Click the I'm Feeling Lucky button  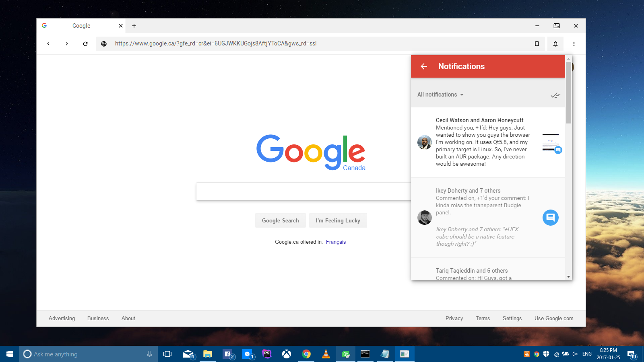[x=338, y=220]
